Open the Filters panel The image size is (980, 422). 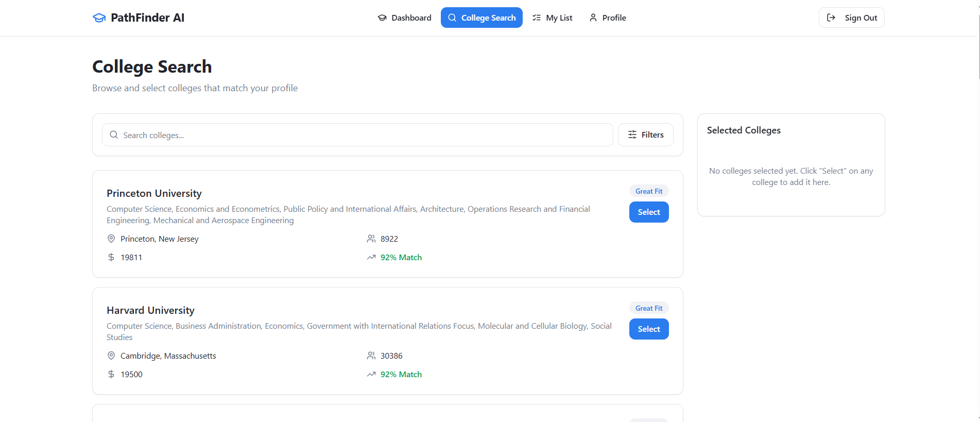[646, 134]
